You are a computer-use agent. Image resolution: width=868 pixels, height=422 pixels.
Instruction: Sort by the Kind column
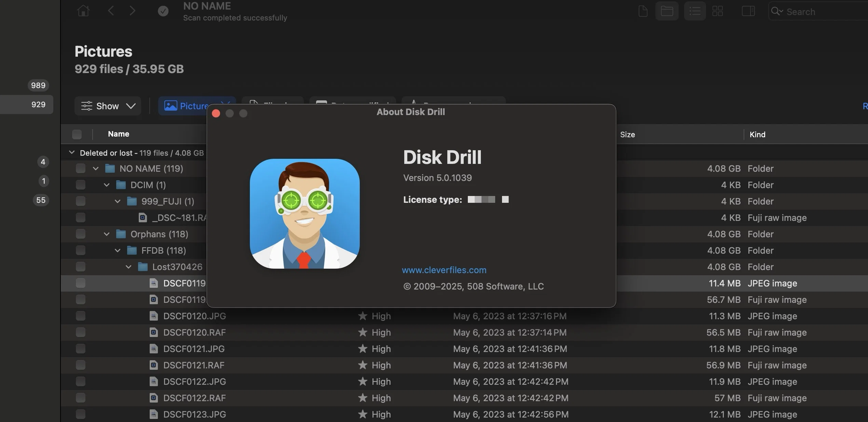[757, 135]
